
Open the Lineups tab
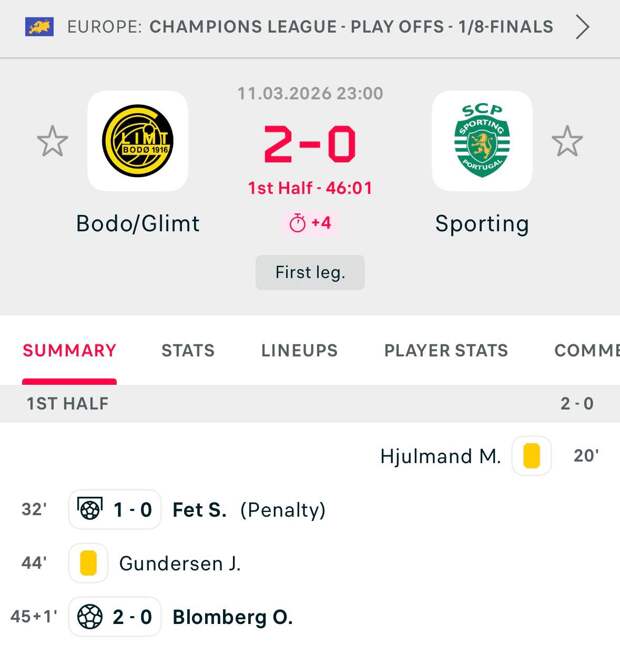coord(299,350)
